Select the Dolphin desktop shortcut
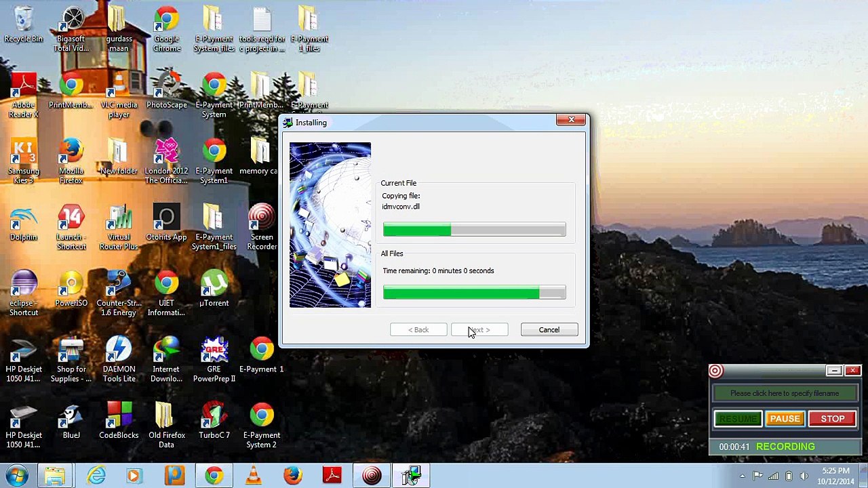The width and height of the screenshot is (868, 488). [24, 224]
